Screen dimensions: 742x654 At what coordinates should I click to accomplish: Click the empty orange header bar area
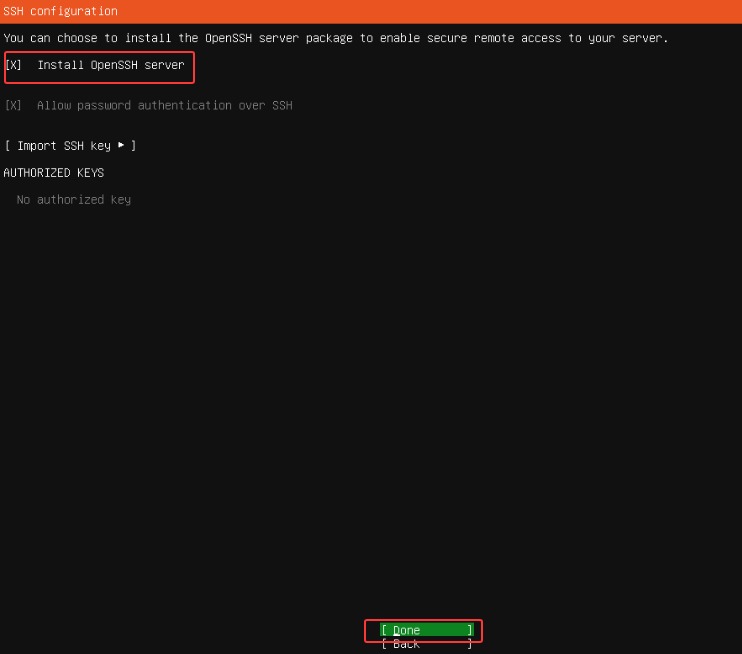pyautogui.click(x=450, y=11)
